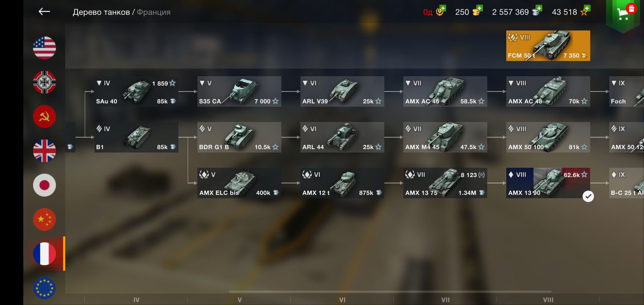Select the ARL 44 tank node
Screen dimensions: 644x305
tap(342, 137)
